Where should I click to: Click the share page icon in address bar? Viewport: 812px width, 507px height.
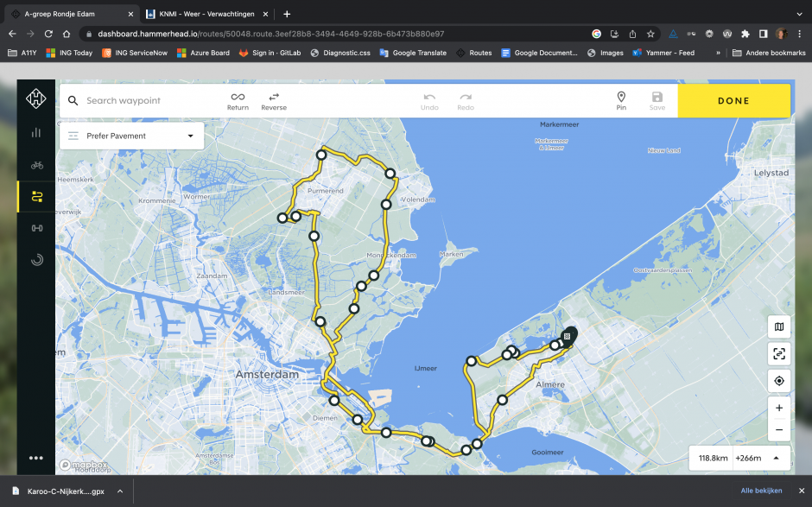click(632, 34)
